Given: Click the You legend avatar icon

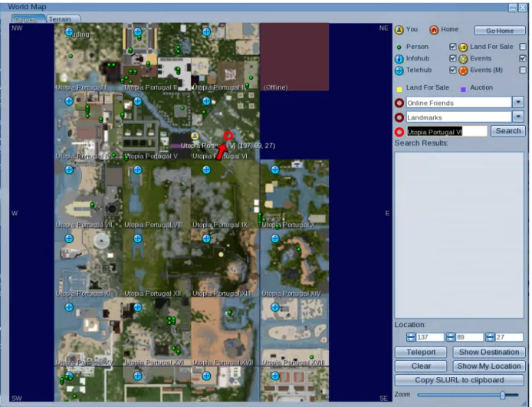Looking at the screenshot, I should click(399, 30).
